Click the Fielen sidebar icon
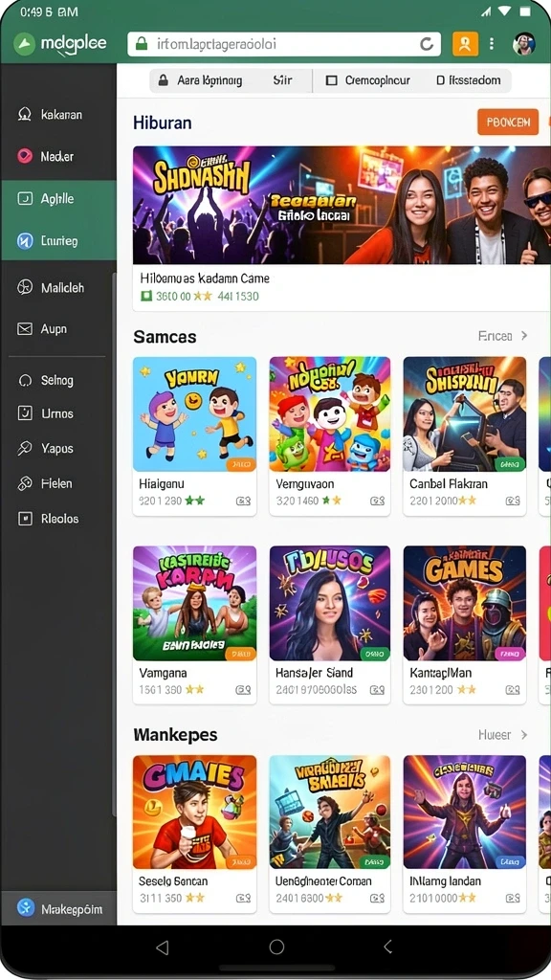The width and height of the screenshot is (551, 980). coord(25,483)
